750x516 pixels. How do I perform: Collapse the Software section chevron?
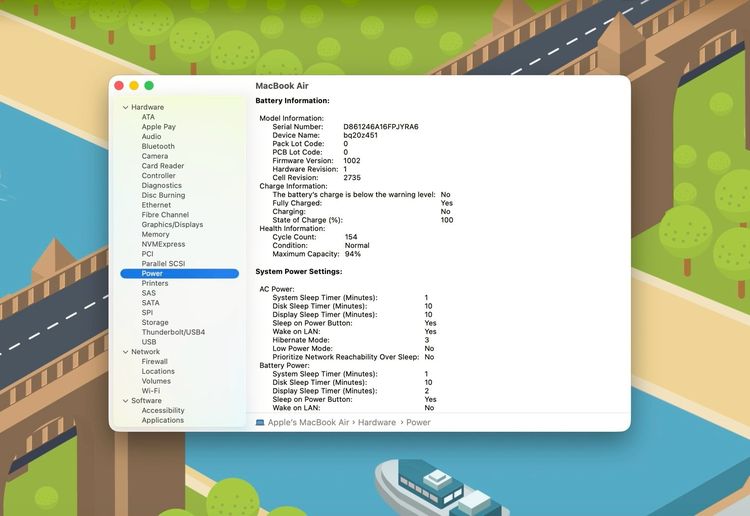pyautogui.click(x=125, y=401)
